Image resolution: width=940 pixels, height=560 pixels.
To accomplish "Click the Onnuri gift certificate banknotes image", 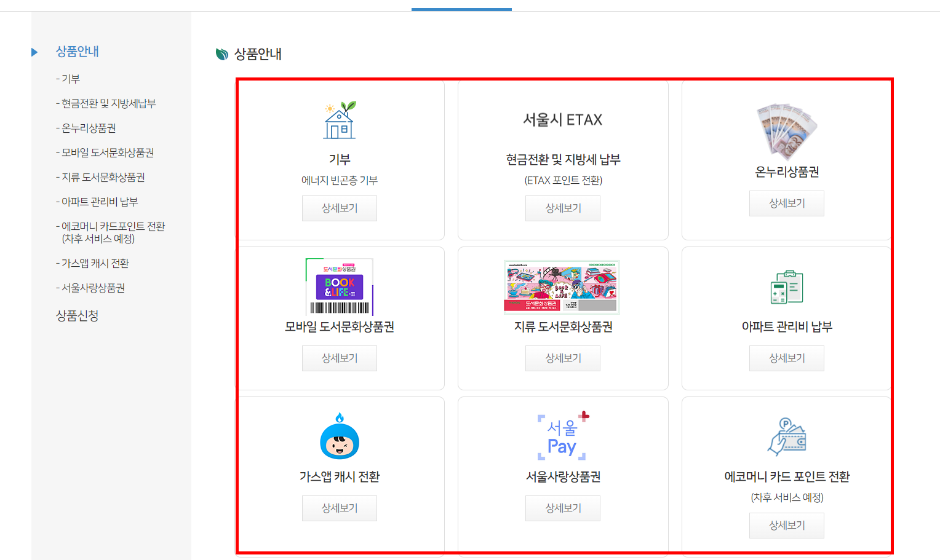I will 786,132.
